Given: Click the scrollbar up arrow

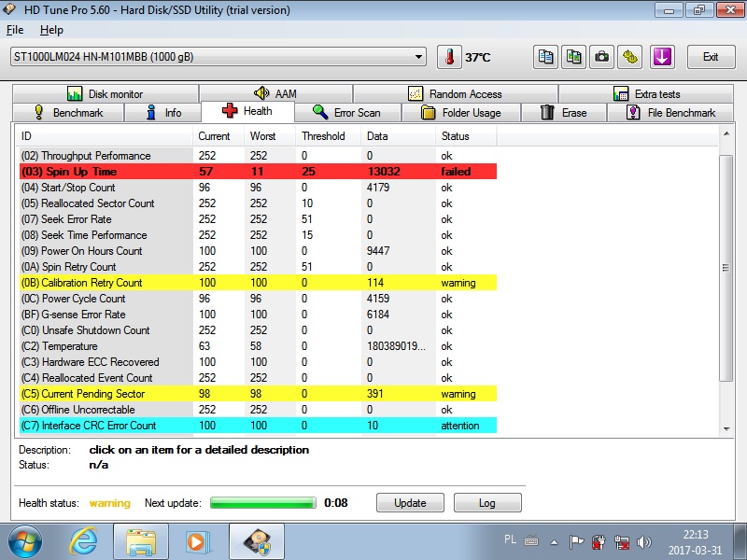Looking at the screenshot, I should (x=726, y=133).
